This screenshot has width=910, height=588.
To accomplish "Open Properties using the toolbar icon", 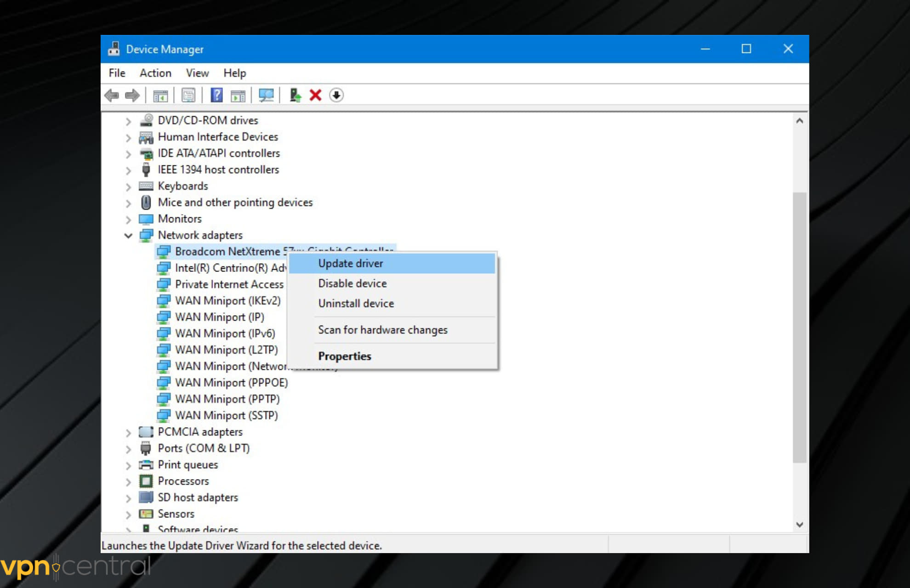I will (x=188, y=95).
